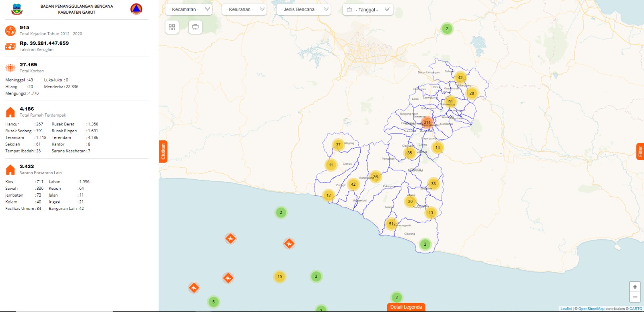Click the 14 cluster marker
644x312 pixels.
pos(438,148)
